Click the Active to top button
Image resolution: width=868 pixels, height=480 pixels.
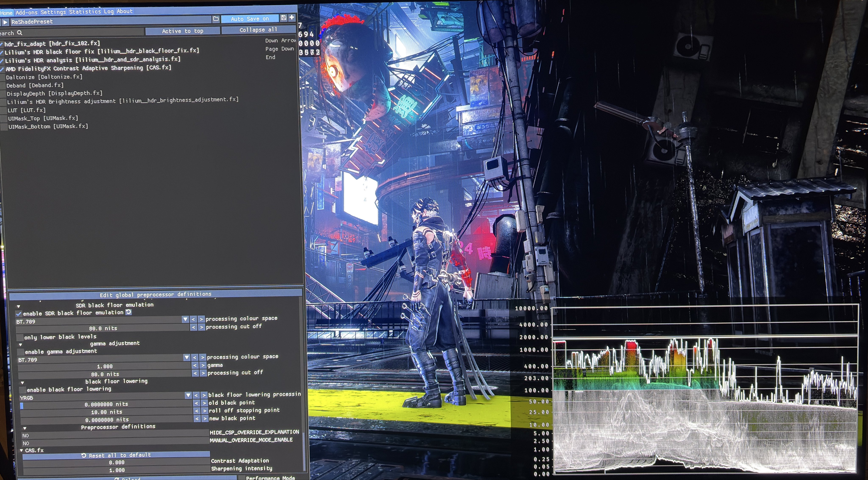pos(183,31)
